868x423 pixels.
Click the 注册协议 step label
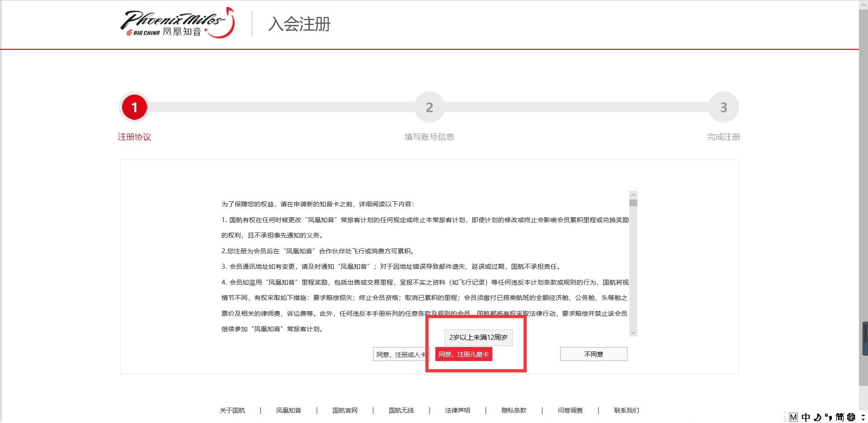(x=134, y=137)
